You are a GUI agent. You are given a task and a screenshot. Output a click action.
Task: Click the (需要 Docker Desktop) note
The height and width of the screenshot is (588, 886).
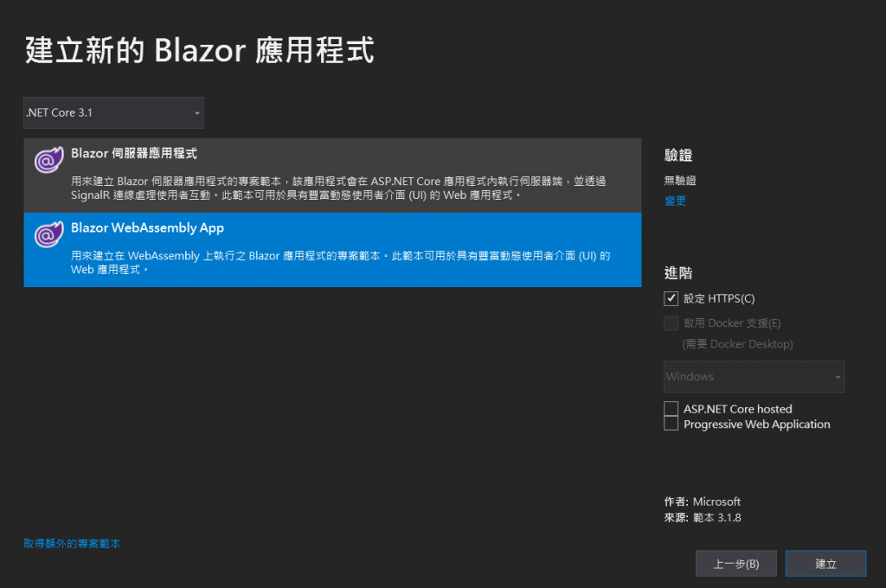pos(737,344)
